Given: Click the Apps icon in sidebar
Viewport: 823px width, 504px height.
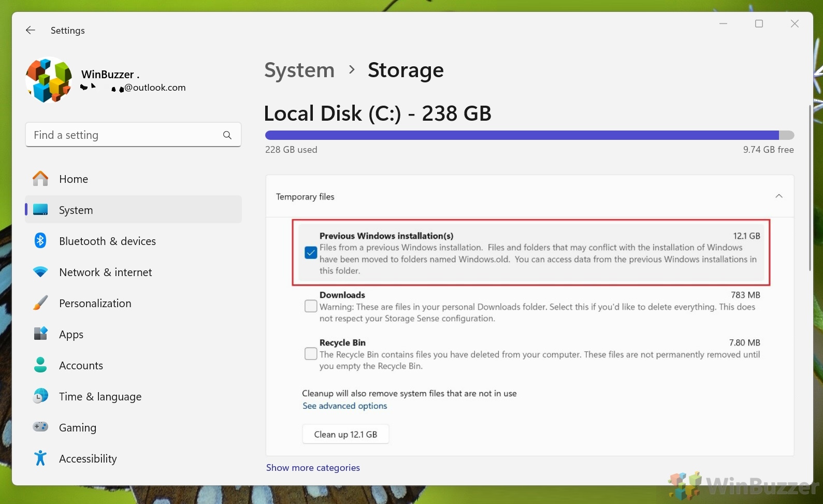Looking at the screenshot, I should click(40, 334).
